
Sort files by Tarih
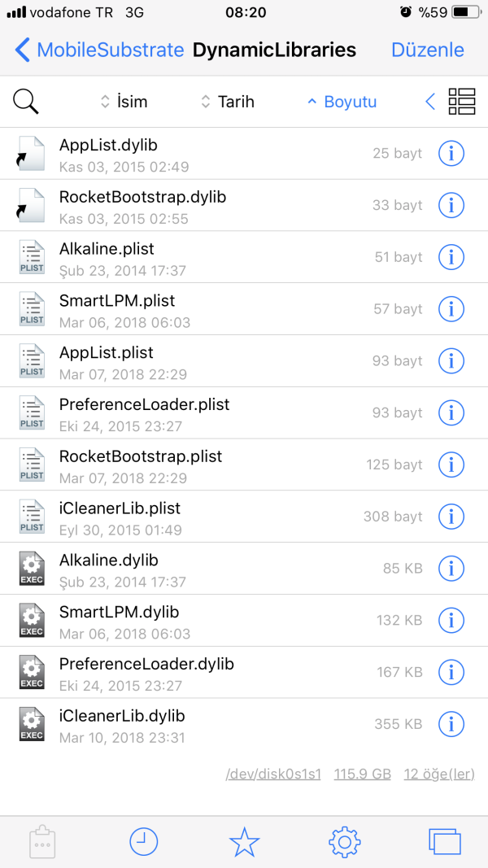point(228,102)
